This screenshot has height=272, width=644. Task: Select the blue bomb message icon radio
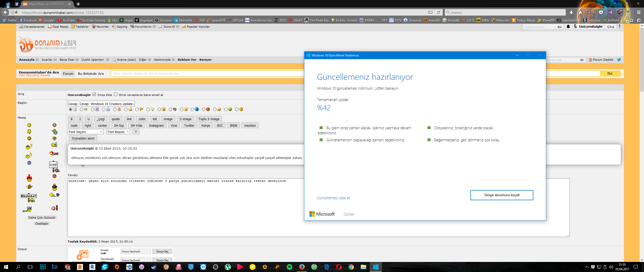(x=192, y=109)
